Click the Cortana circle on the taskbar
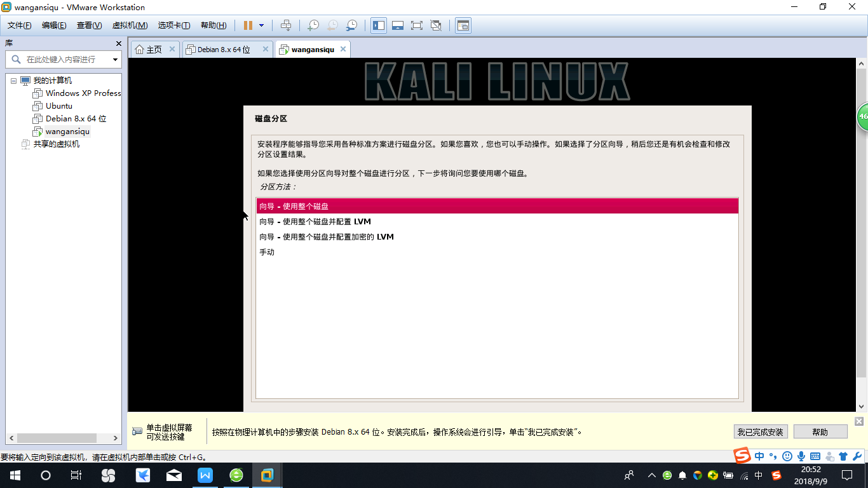The height and width of the screenshot is (488, 868). coord(46,475)
